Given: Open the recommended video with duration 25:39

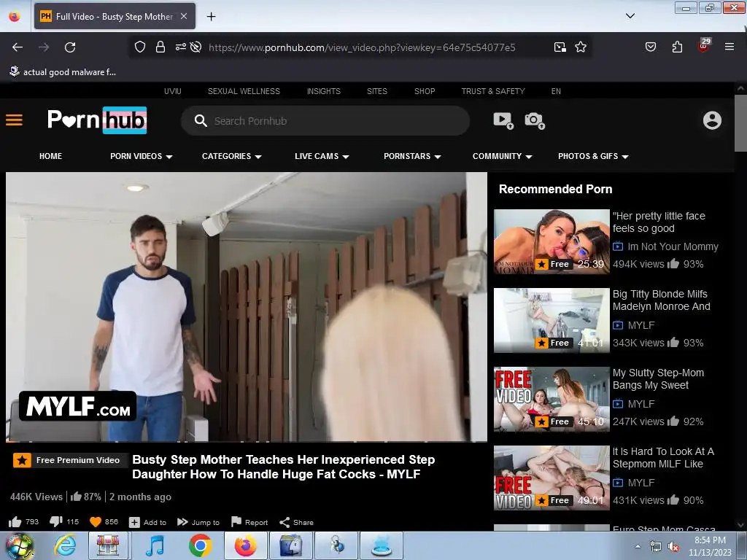Looking at the screenshot, I should 551,241.
